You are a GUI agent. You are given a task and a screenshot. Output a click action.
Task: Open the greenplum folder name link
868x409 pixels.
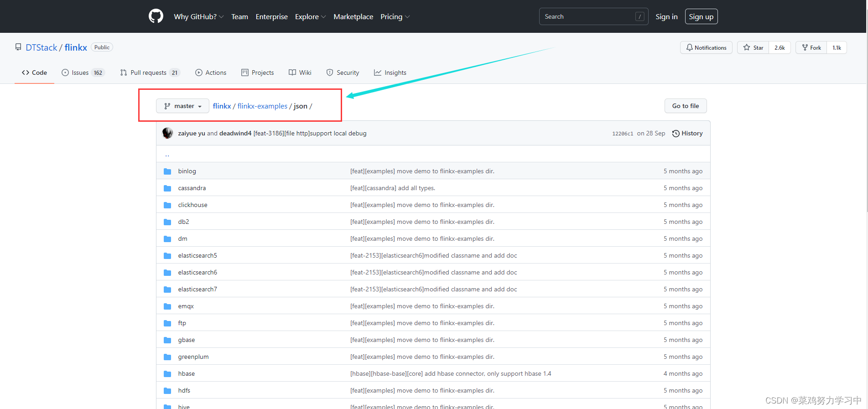click(x=193, y=357)
